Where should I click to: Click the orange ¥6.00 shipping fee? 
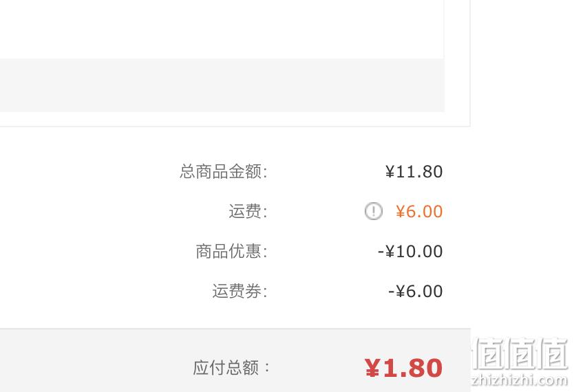point(419,211)
